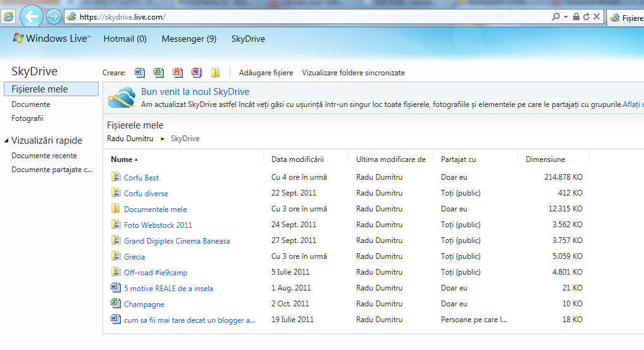Open the Champagne spreadsheet link

[144, 304]
